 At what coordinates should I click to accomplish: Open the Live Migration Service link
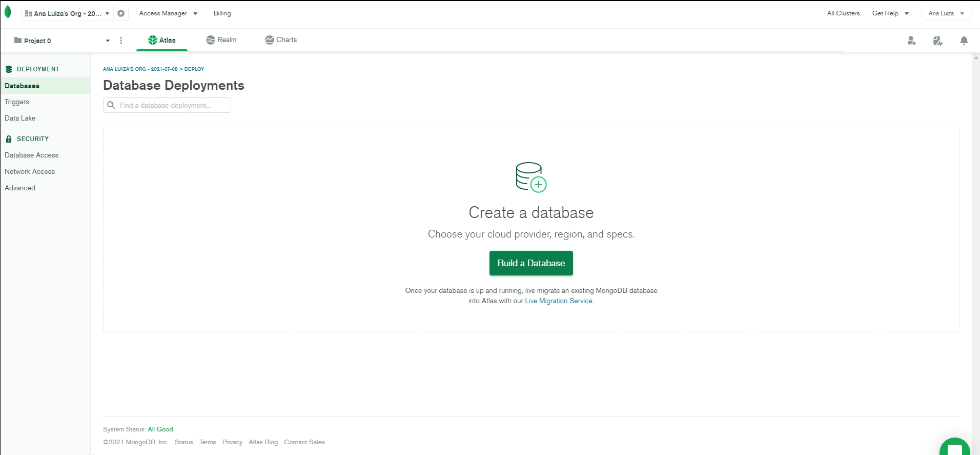[559, 301]
